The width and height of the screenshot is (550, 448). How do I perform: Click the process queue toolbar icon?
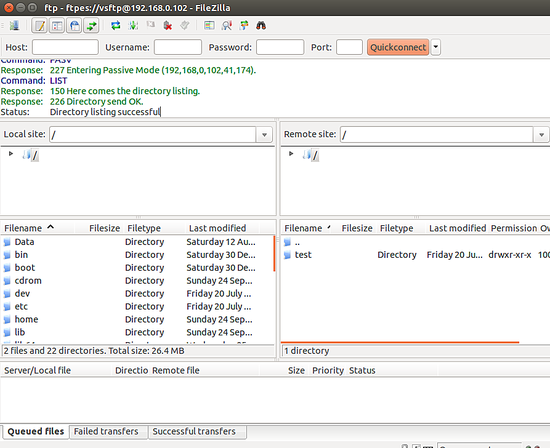coord(133,26)
